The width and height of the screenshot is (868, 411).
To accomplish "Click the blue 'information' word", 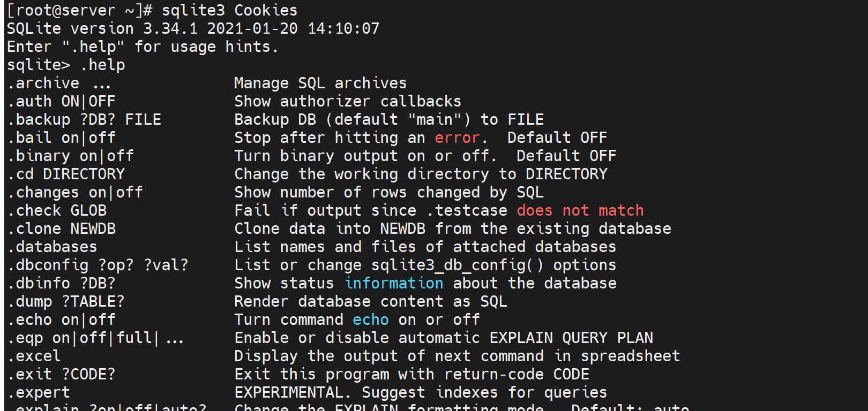I will click(394, 284).
